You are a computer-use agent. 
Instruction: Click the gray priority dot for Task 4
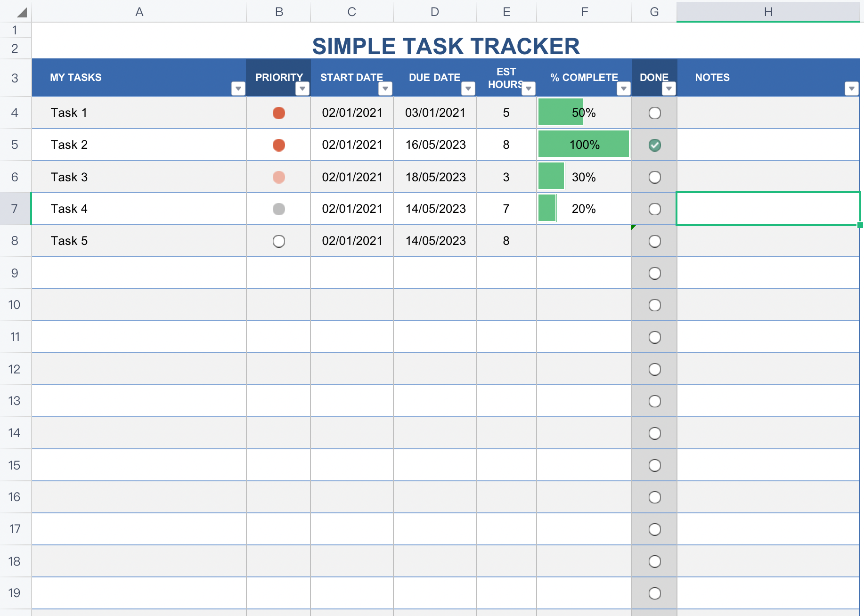(279, 209)
